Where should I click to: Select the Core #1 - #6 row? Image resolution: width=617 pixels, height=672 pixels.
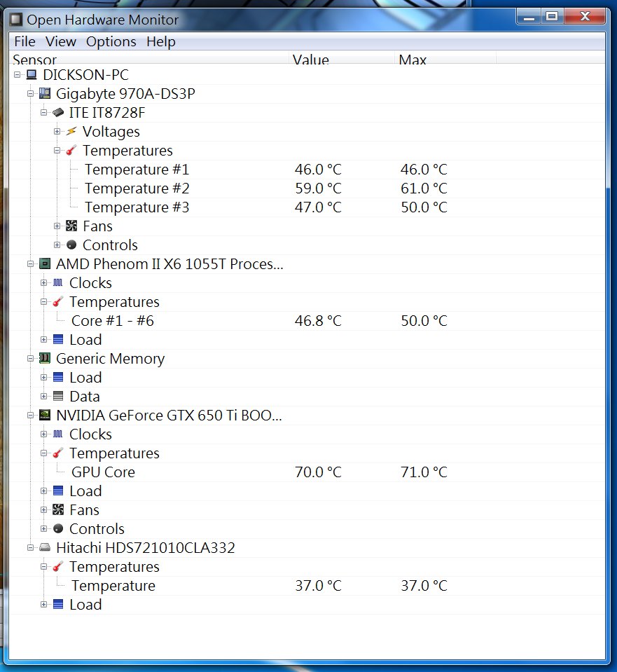pos(307,320)
